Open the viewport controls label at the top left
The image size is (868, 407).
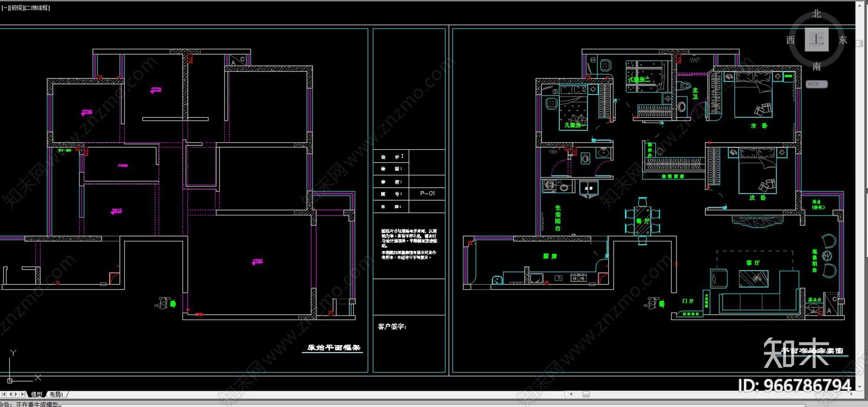26,8
